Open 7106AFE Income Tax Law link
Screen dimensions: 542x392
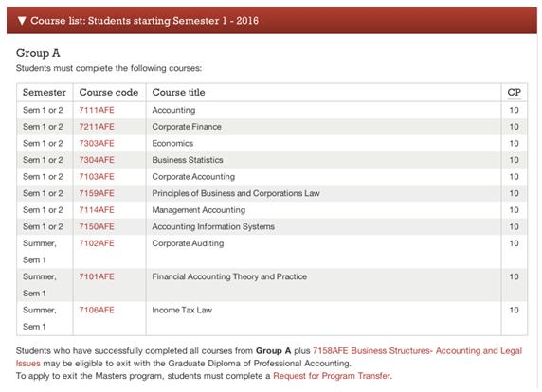coord(97,310)
